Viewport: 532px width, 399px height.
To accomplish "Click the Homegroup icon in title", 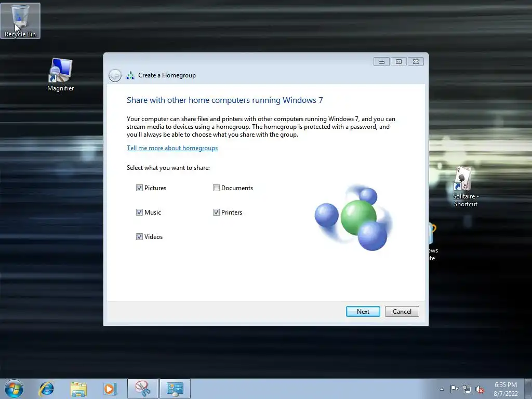I will tap(130, 75).
